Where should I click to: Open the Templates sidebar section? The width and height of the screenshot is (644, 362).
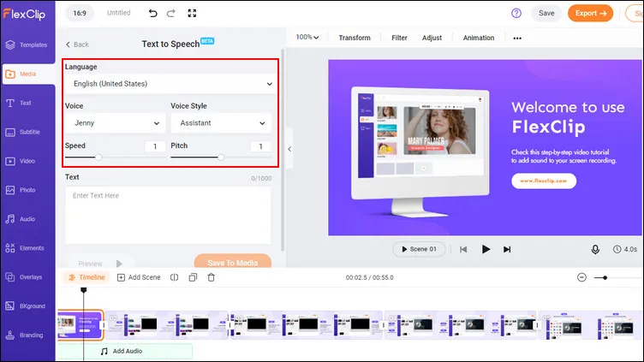click(27, 45)
